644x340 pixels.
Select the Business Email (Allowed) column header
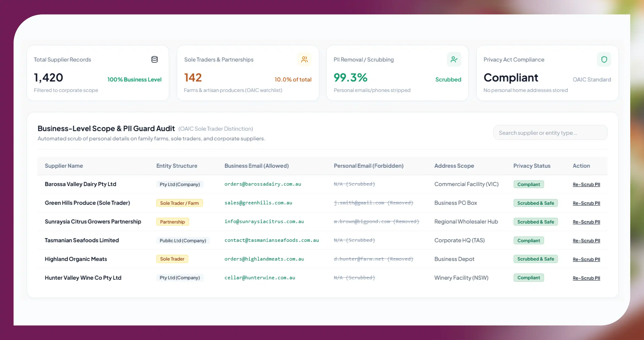(x=256, y=166)
